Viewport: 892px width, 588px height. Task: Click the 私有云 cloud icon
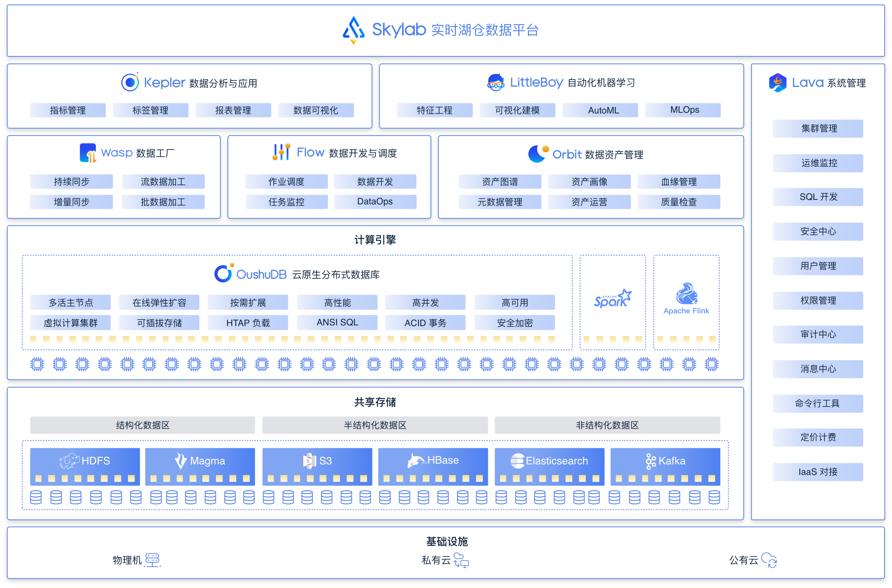[x=461, y=560]
